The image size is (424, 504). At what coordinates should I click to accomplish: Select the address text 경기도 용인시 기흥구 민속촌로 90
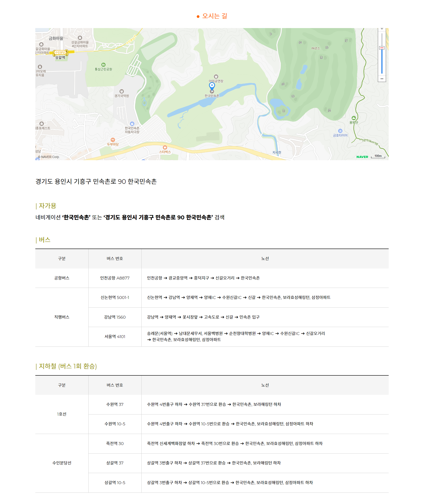[81, 181]
